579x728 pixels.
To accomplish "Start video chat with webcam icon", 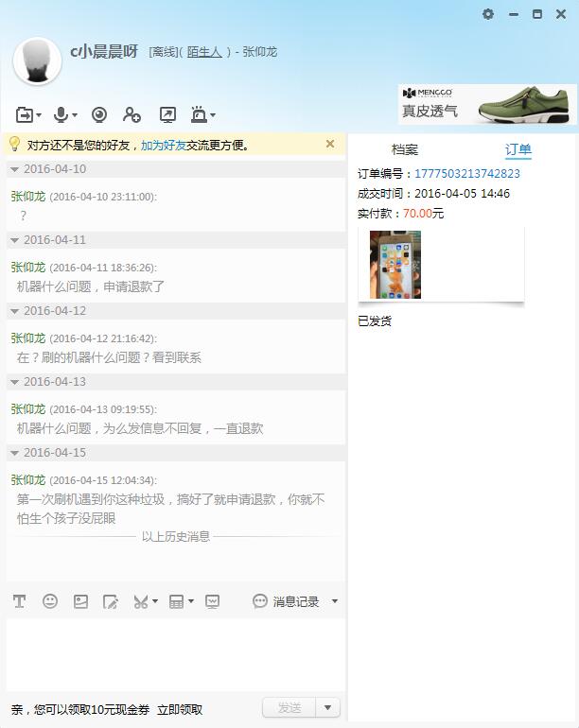I will tap(99, 114).
